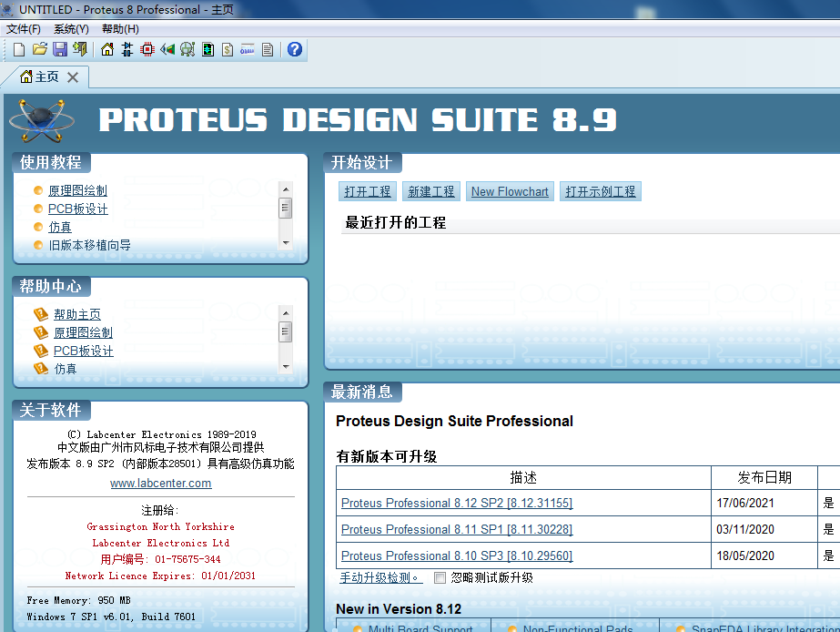Visit the www.labcenter.com website link
840x632 pixels.
[x=160, y=483]
